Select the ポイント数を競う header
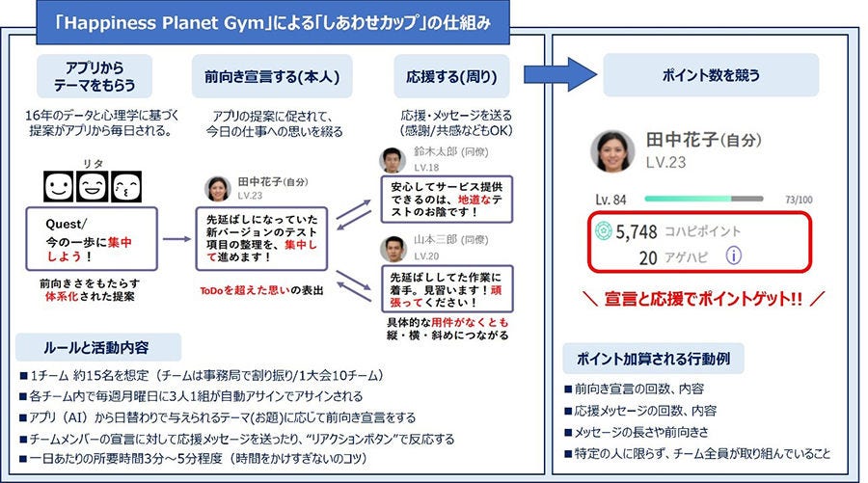This screenshot has height=483, width=868. coord(711,75)
